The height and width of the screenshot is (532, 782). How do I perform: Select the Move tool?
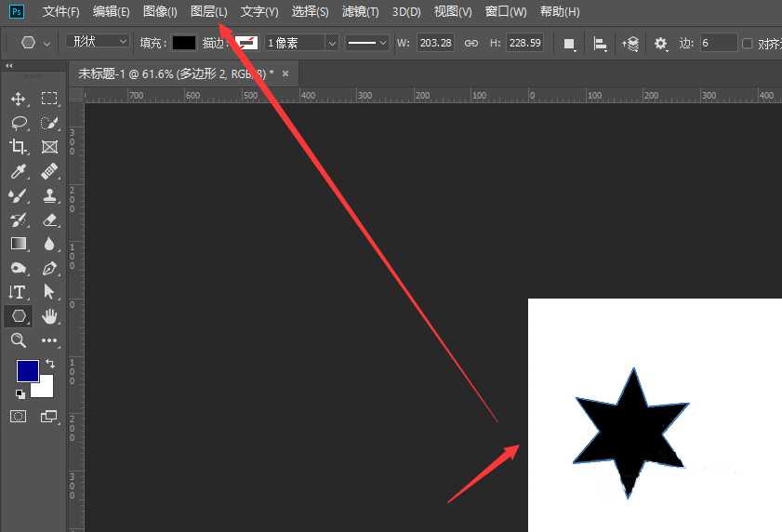pyautogui.click(x=19, y=99)
